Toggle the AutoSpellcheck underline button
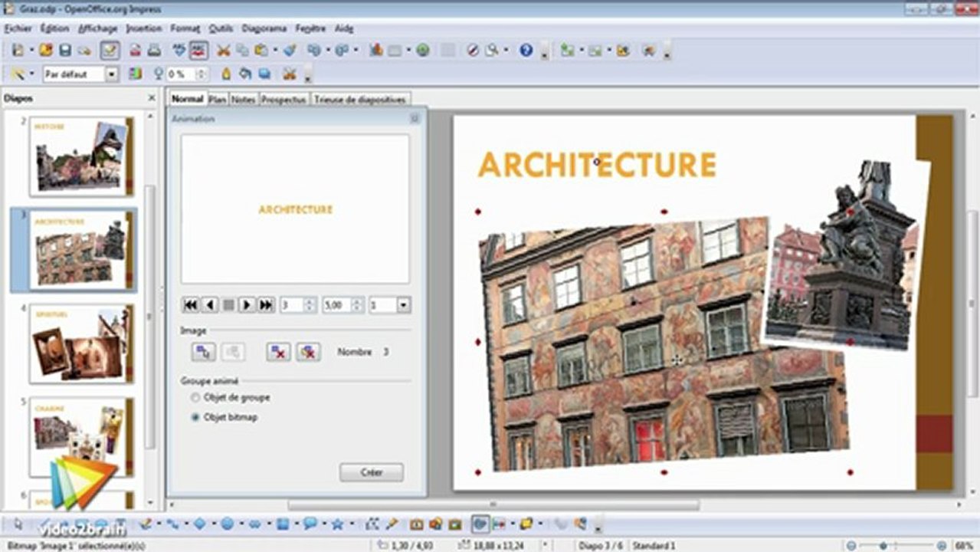The height and width of the screenshot is (552, 980). click(x=198, y=51)
